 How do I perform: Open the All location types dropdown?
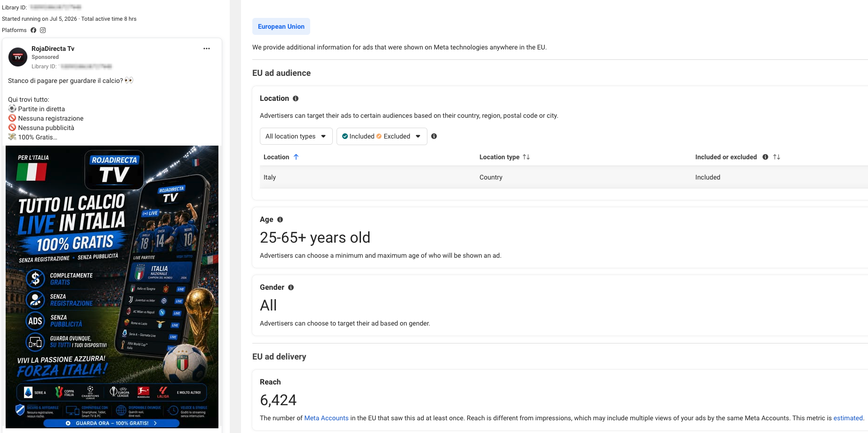tap(296, 136)
